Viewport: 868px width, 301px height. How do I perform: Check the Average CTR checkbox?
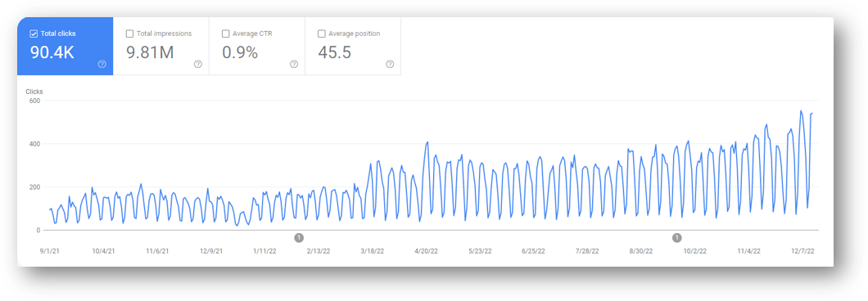coord(226,34)
